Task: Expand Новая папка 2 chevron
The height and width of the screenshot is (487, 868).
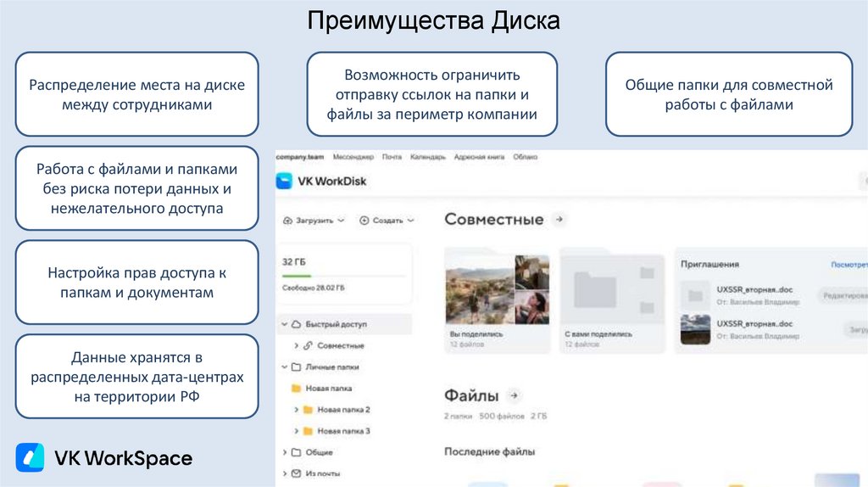Action: tap(296, 410)
